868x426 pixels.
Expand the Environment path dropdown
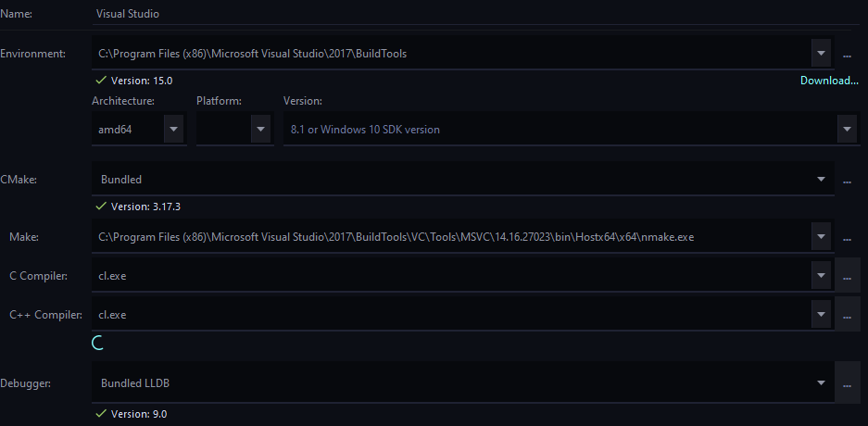coord(821,54)
